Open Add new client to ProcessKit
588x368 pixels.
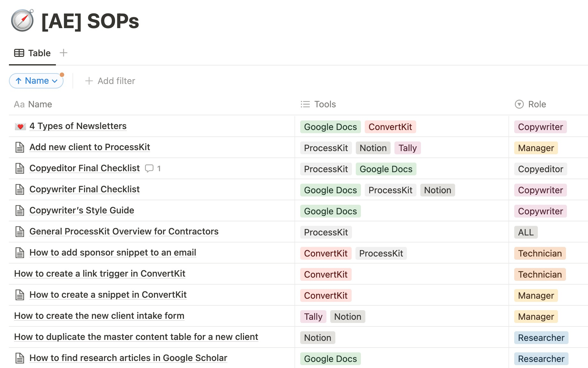click(x=90, y=147)
